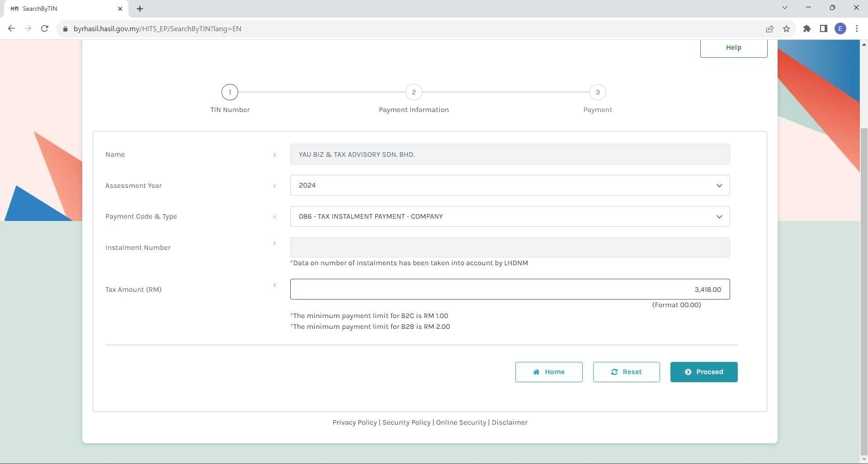Select step 3 Payment circle

point(598,92)
